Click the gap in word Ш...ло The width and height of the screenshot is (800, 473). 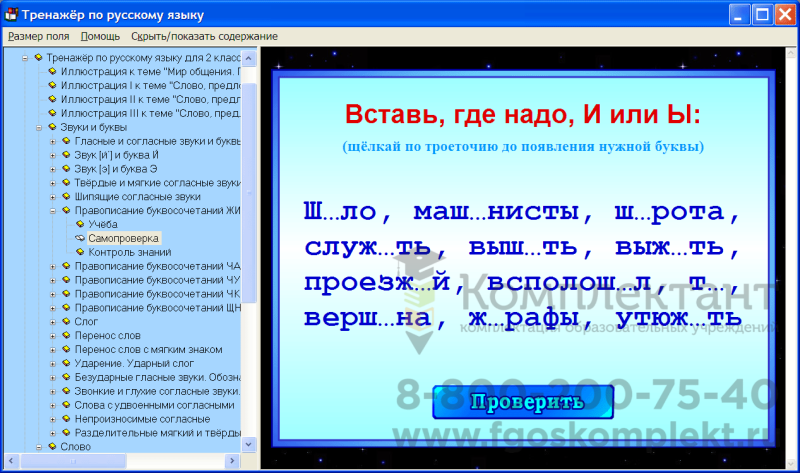click(331, 218)
